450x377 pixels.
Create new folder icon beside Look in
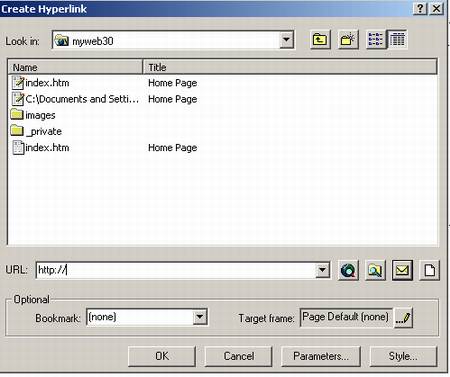point(348,40)
